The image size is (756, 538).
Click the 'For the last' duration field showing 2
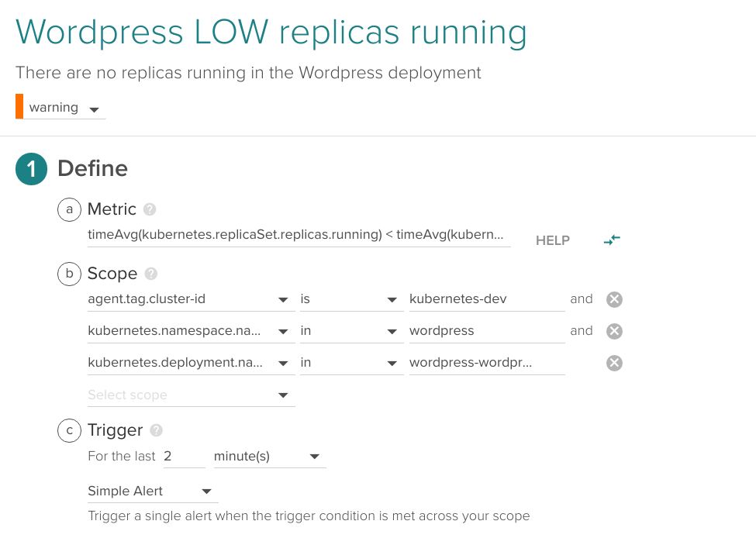pyautogui.click(x=185, y=456)
